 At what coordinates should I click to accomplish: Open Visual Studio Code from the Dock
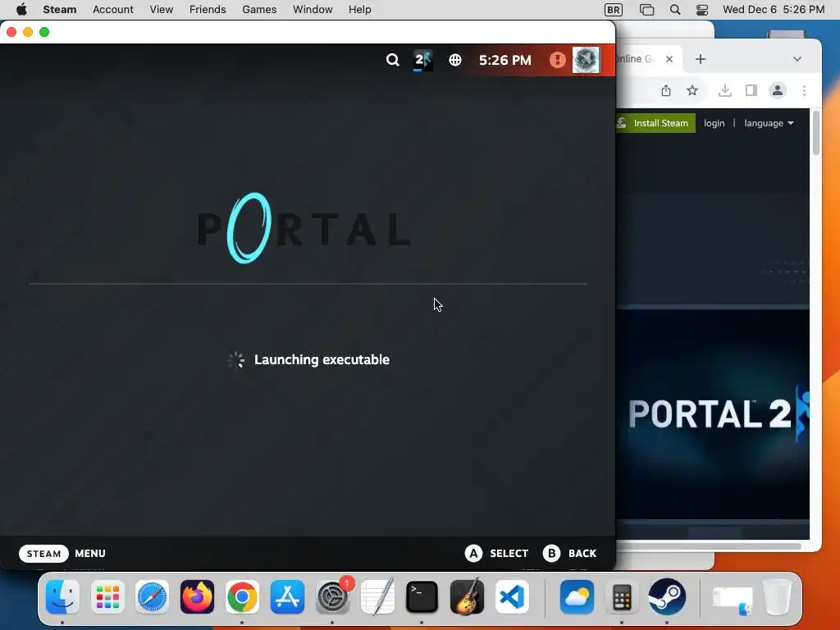(x=512, y=597)
